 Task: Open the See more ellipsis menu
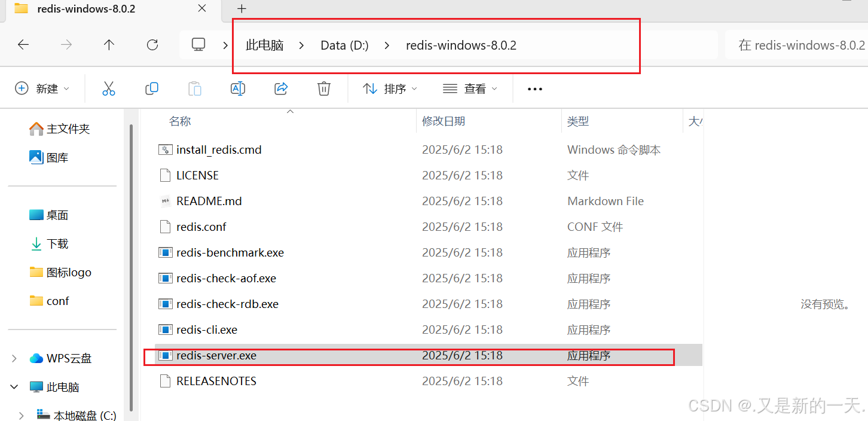coord(535,89)
